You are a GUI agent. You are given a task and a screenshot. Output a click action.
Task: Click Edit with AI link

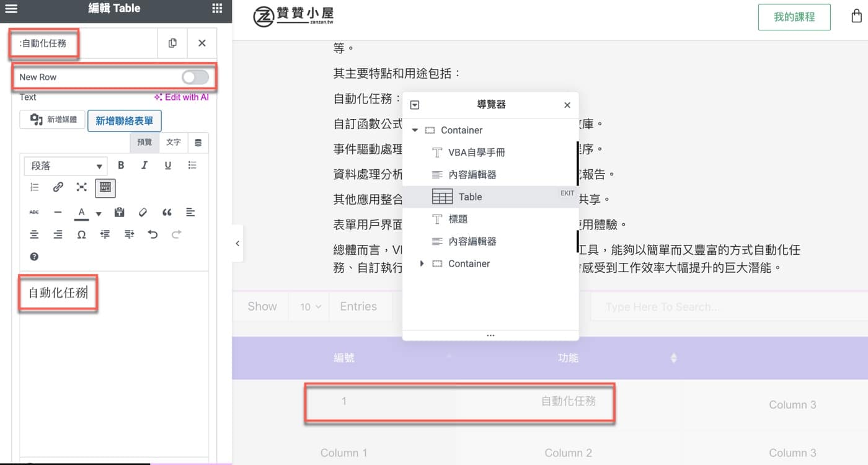click(182, 97)
